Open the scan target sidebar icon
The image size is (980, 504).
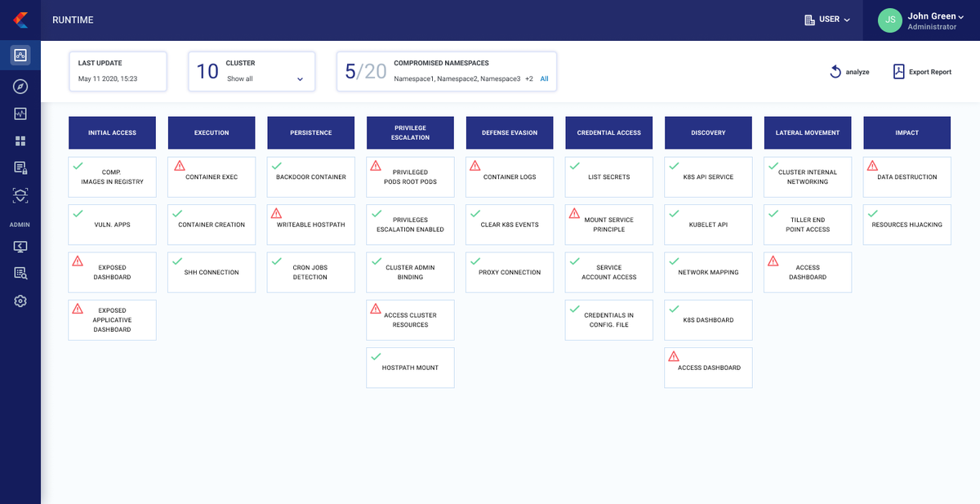point(20,195)
